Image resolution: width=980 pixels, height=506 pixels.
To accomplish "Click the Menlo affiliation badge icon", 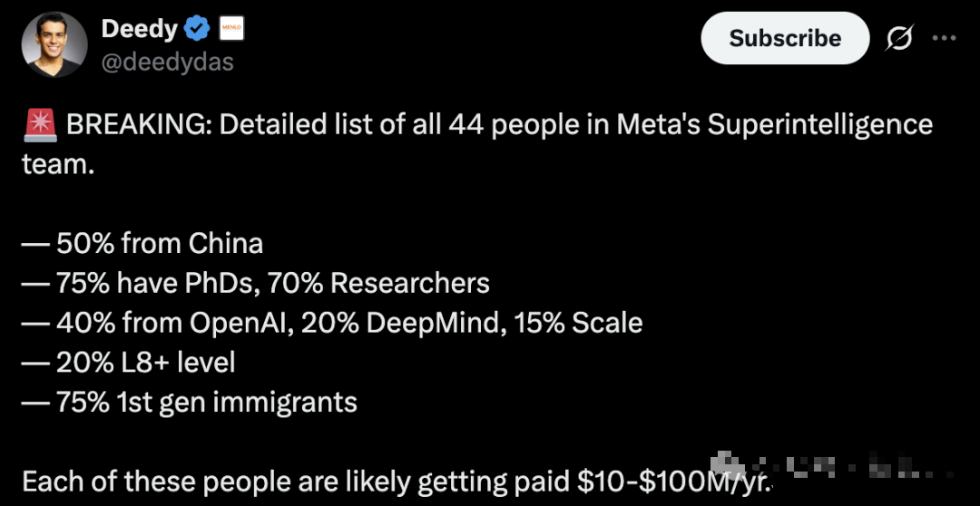I will tap(231, 30).
